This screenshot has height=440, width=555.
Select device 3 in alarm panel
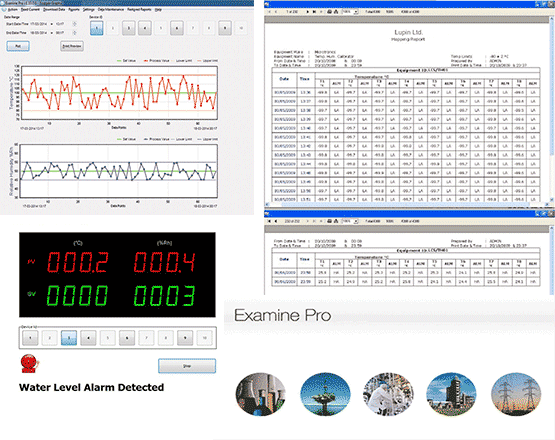(x=69, y=338)
